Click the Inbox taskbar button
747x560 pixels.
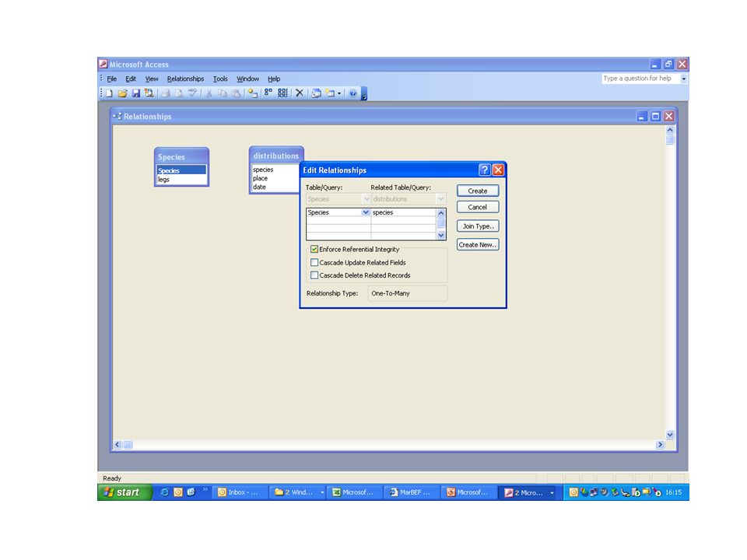[240, 492]
